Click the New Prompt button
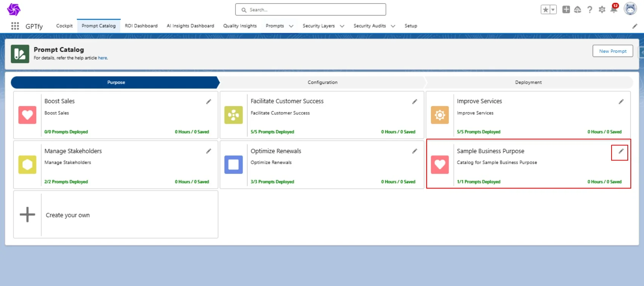Screen dimensions: 644x286 coord(612,51)
